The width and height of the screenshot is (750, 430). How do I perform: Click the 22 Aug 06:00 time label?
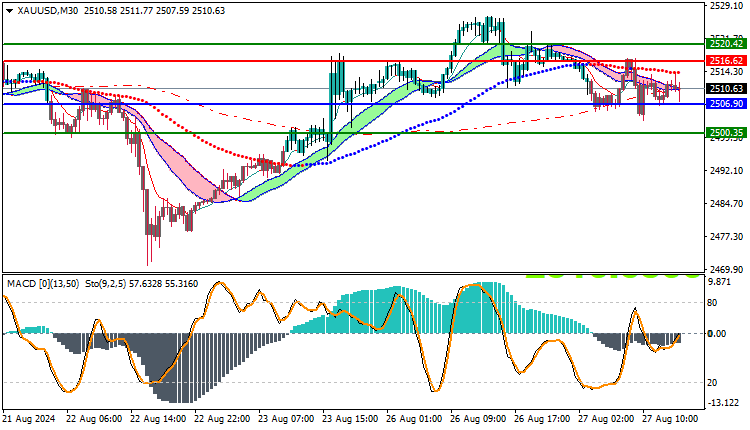click(94, 419)
